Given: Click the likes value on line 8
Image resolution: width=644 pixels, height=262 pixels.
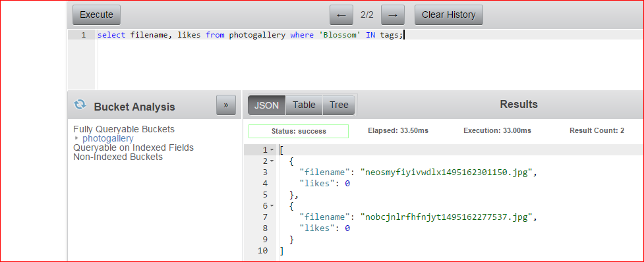Looking at the screenshot, I should pos(347,228).
